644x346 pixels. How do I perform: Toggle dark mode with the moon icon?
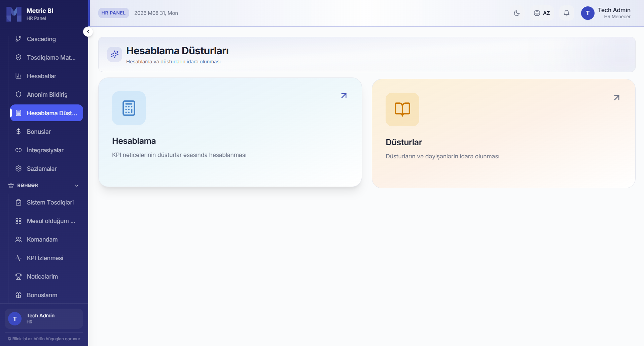(517, 13)
